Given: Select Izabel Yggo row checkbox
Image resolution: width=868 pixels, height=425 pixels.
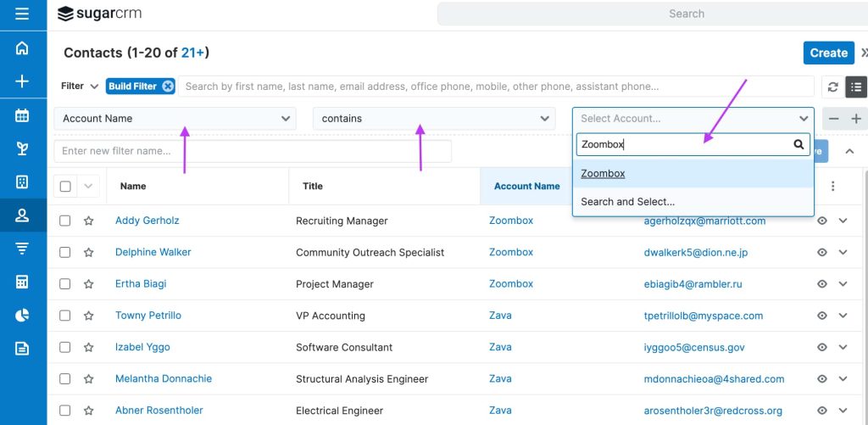Looking at the screenshot, I should pos(64,348).
